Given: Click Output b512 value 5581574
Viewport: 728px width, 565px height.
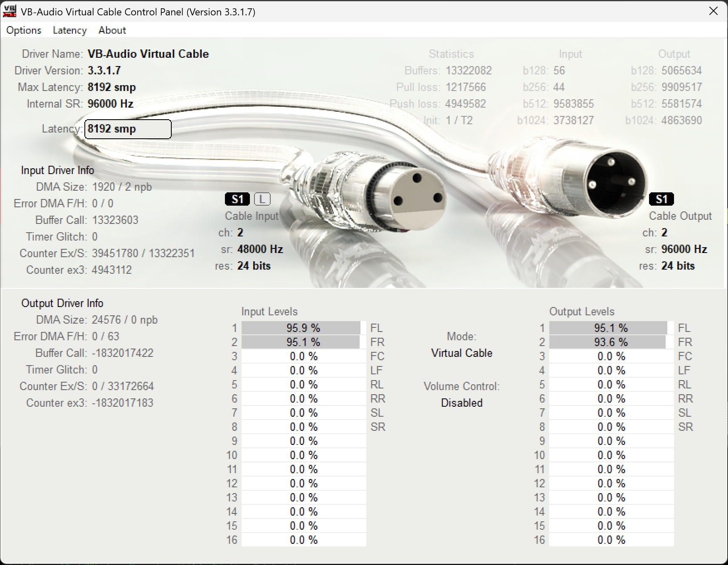Looking at the screenshot, I should click(682, 104).
